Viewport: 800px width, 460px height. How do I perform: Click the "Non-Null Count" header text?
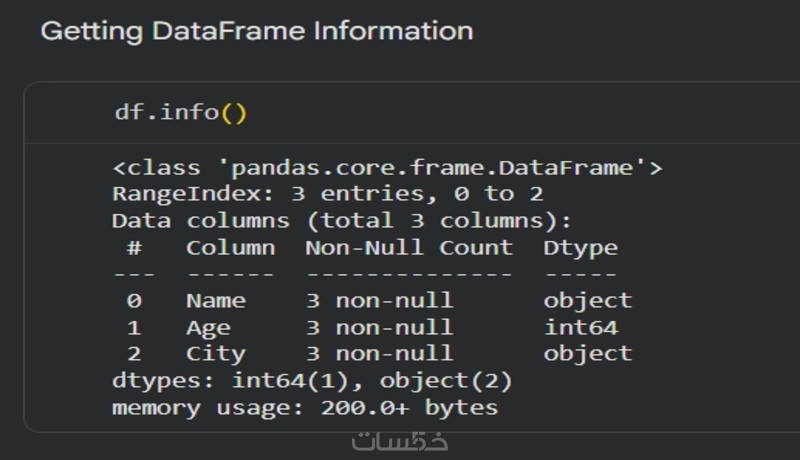(x=408, y=247)
